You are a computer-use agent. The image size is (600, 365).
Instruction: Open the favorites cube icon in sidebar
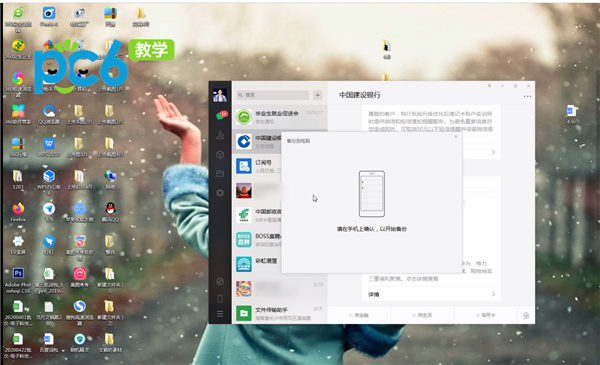(x=220, y=155)
